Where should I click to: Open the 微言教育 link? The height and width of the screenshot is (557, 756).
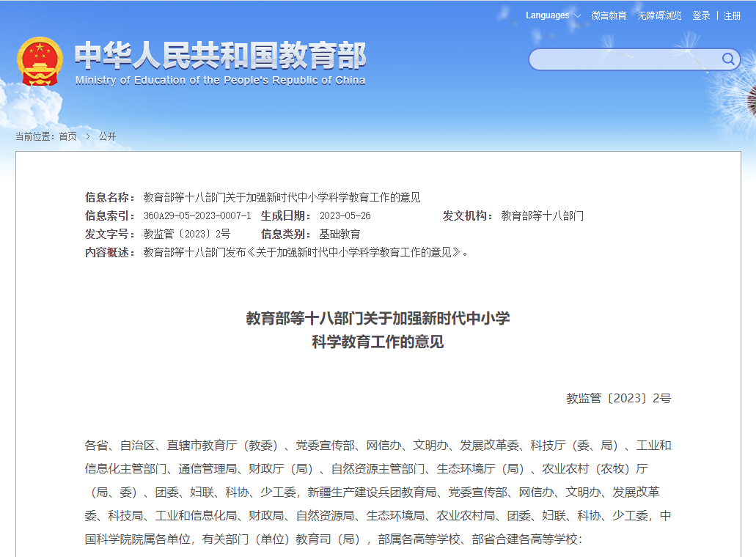609,15
